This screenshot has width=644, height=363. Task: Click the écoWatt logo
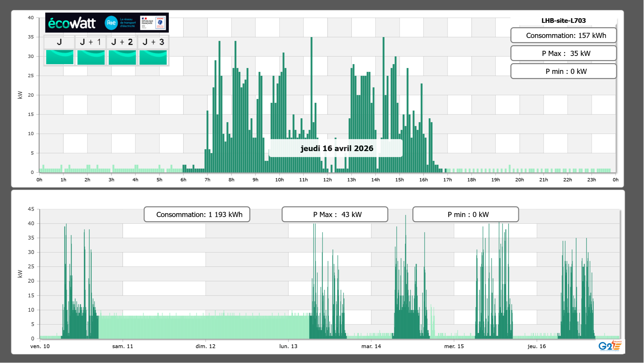pyautogui.click(x=72, y=23)
